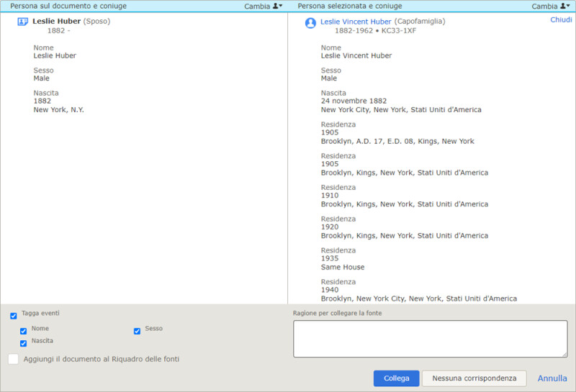Click the Collega button
The width and height of the screenshot is (576, 392).
pyautogui.click(x=397, y=378)
